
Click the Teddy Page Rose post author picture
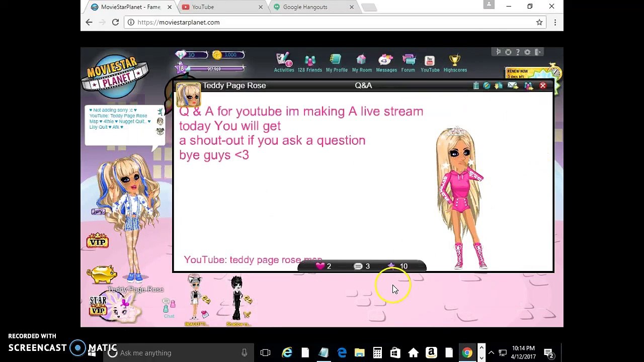point(188,94)
